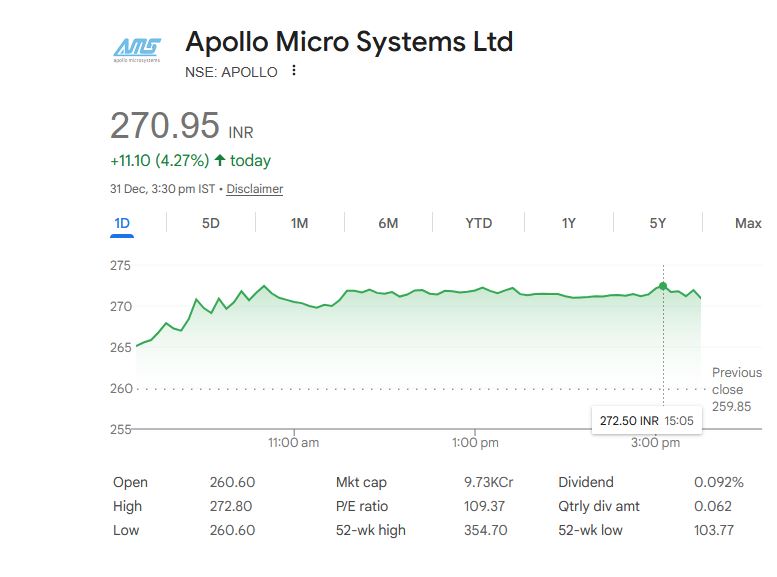The width and height of the screenshot is (777, 577).
Task: Switch to the 6M chart view
Action: click(388, 223)
